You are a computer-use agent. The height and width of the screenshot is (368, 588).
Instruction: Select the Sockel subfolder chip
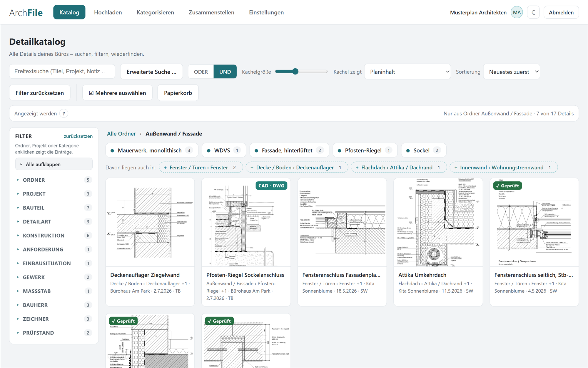[424, 150]
